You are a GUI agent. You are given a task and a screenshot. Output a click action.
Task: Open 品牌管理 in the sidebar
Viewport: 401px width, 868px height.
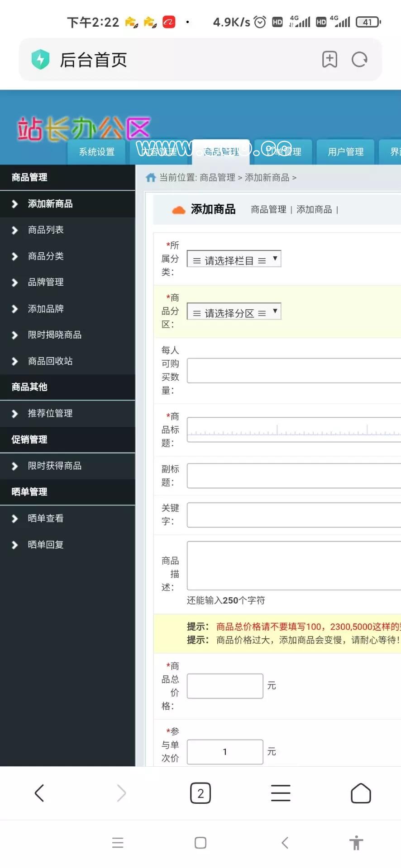(x=46, y=283)
